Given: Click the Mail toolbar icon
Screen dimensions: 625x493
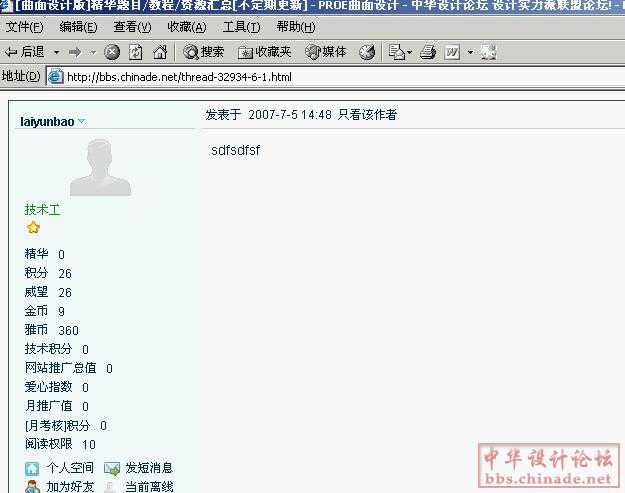Looking at the screenshot, I should coord(400,52).
